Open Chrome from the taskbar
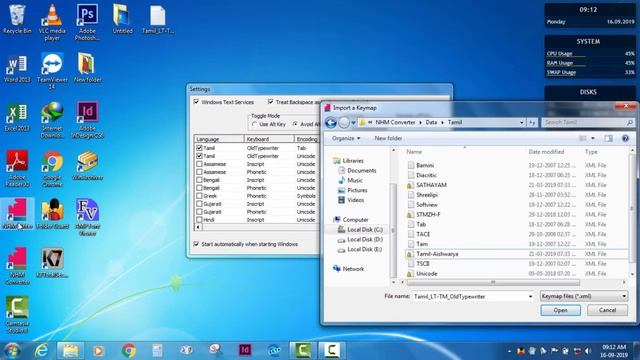Screen dimensions: 640x360 (129, 351)
